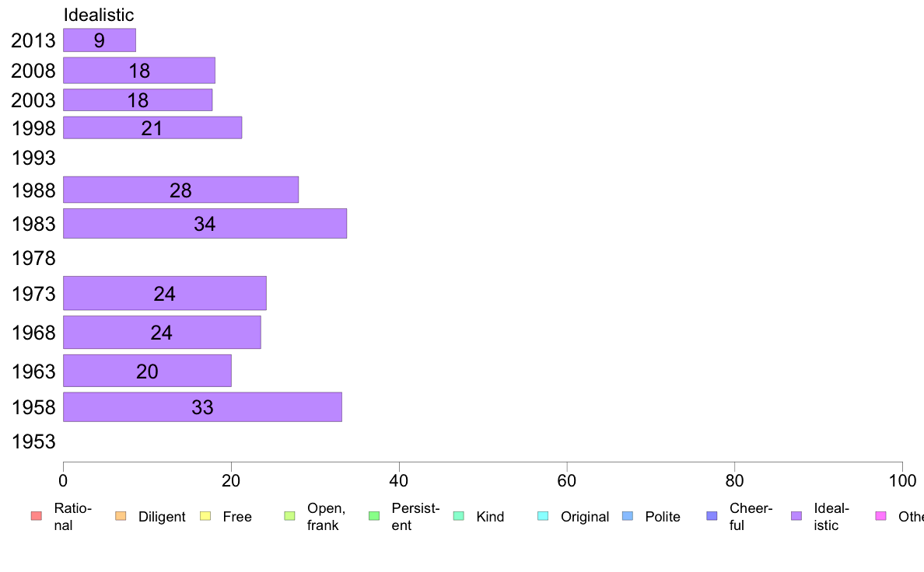
Task: Select the 1998 bar showing 21
Action: [152, 128]
